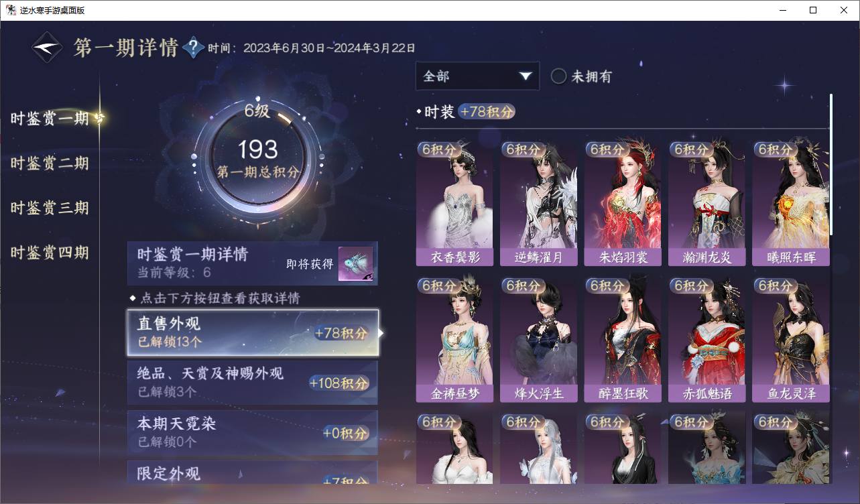The width and height of the screenshot is (860, 504).
Task: Click the outfit list vertical scrollbar
Action: 831,164
